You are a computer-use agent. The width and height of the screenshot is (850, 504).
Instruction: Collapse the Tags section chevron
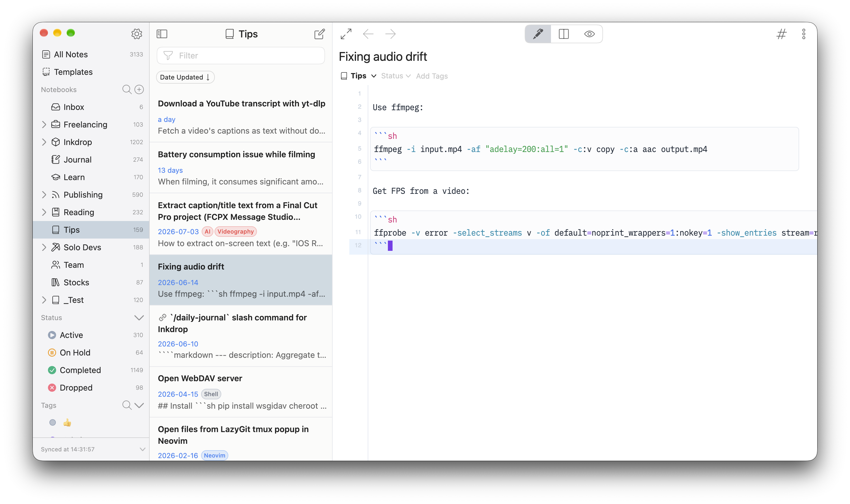pos(139,405)
